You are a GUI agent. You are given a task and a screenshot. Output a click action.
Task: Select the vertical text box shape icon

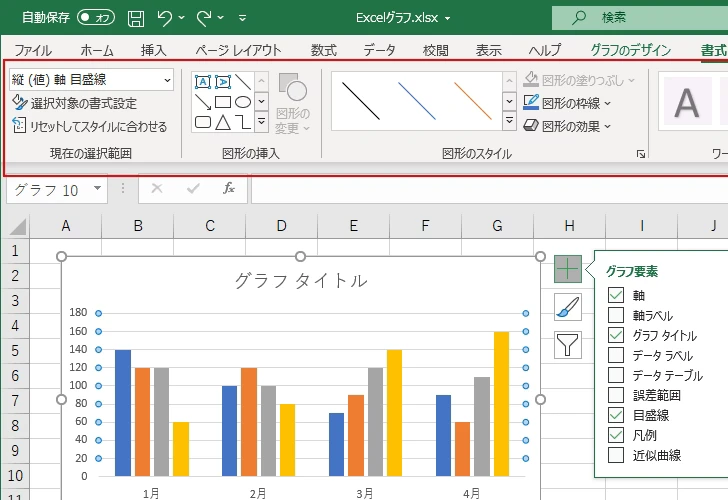pos(223,82)
